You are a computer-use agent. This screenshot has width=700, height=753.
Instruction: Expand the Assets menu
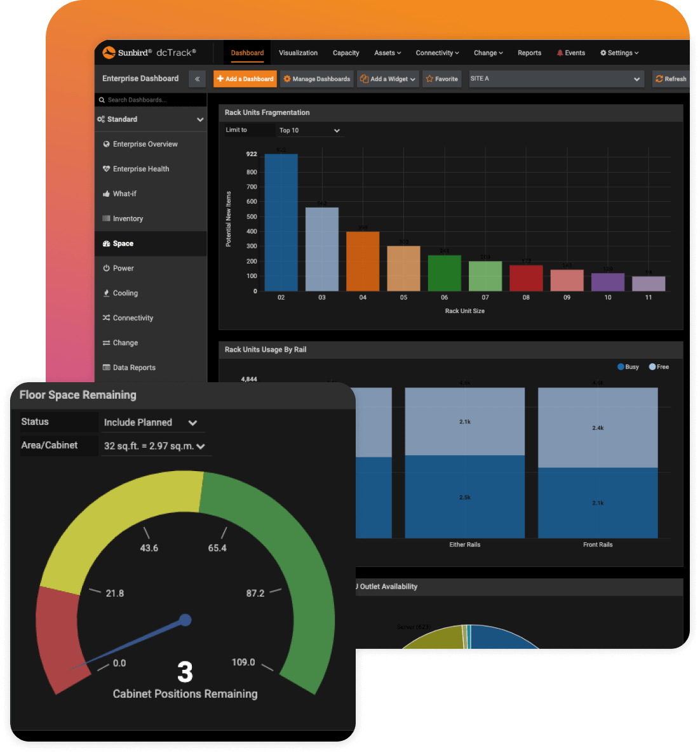pyautogui.click(x=387, y=53)
